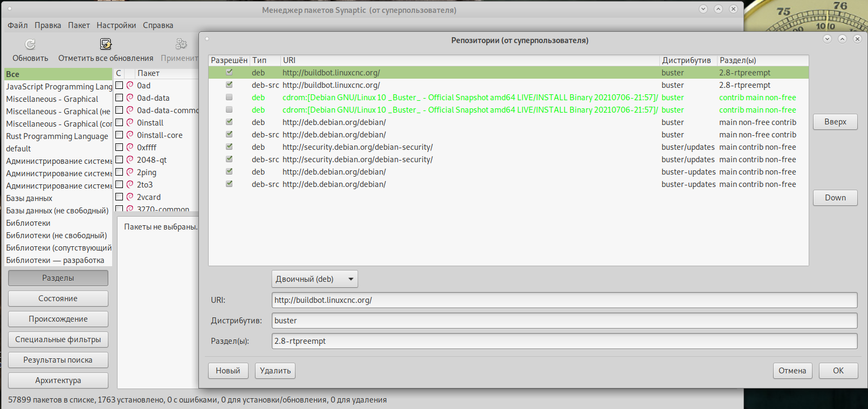Uncheck deb-src security.debian.org buster/updates repository
868x409 pixels.
229,159
